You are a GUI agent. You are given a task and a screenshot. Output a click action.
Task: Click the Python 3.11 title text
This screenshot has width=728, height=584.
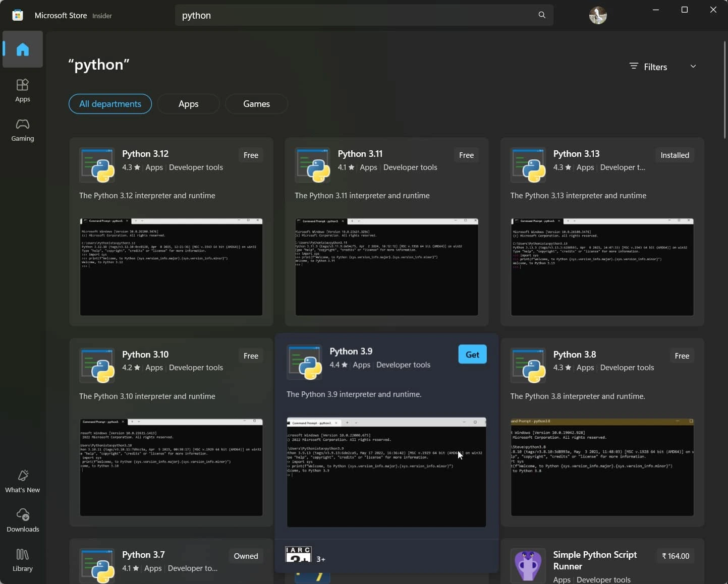point(360,154)
